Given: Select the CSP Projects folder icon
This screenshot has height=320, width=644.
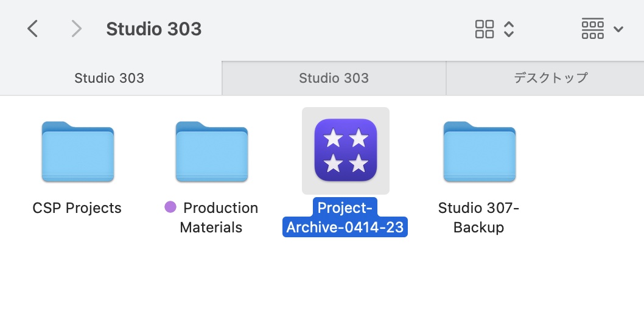Looking at the screenshot, I should pyautogui.click(x=77, y=151).
